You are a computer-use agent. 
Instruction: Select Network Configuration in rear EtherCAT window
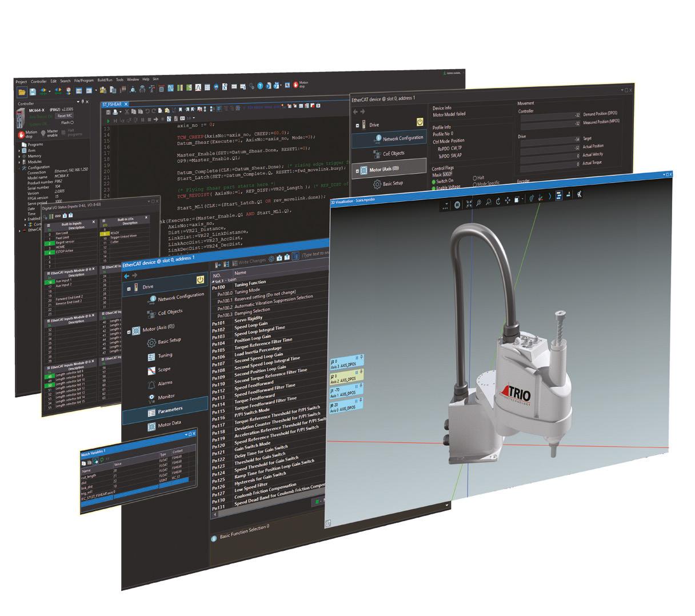pos(389,139)
